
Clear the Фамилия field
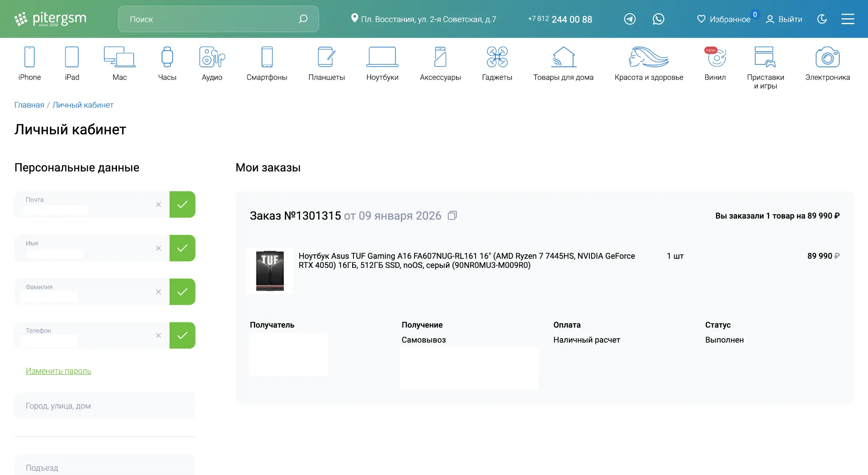click(x=159, y=292)
